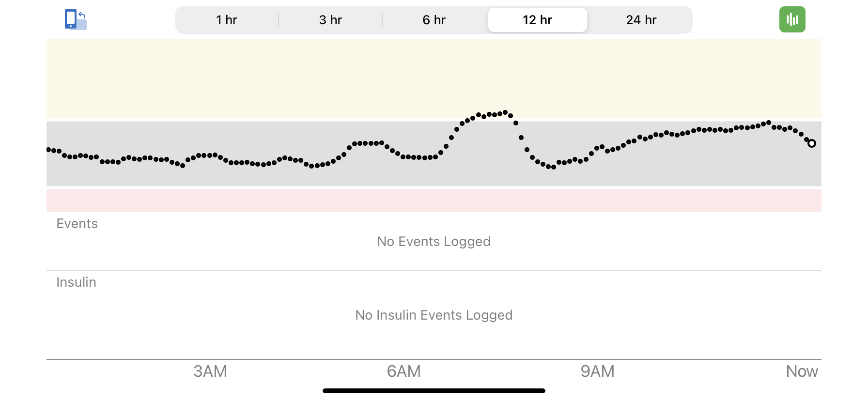Click the 3AM time axis label

[x=210, y=371]
